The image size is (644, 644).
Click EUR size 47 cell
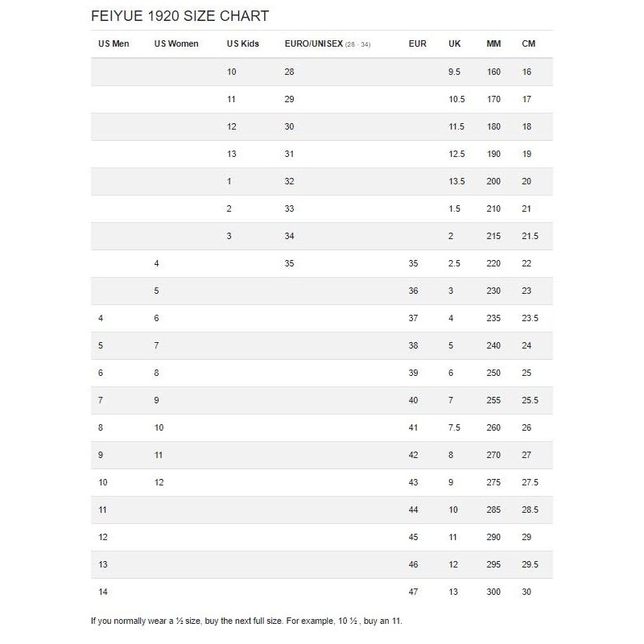(x=414, y=592)
